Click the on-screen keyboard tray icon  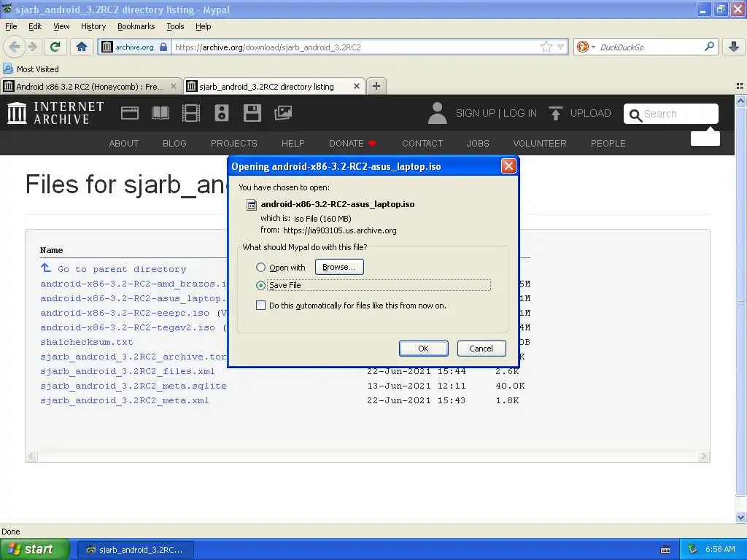[665, 550]
